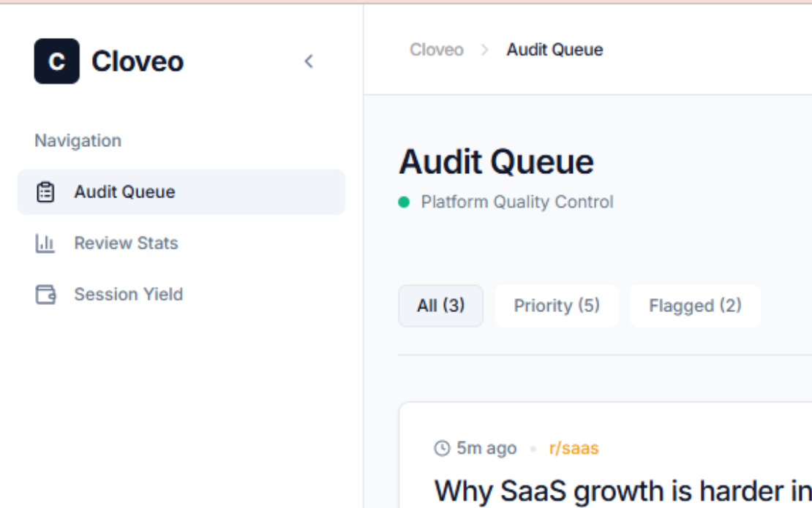The height and width of the screenshot is (508, 812).
Task: Show the Flagged (2) tab
Action: point(696,306)
